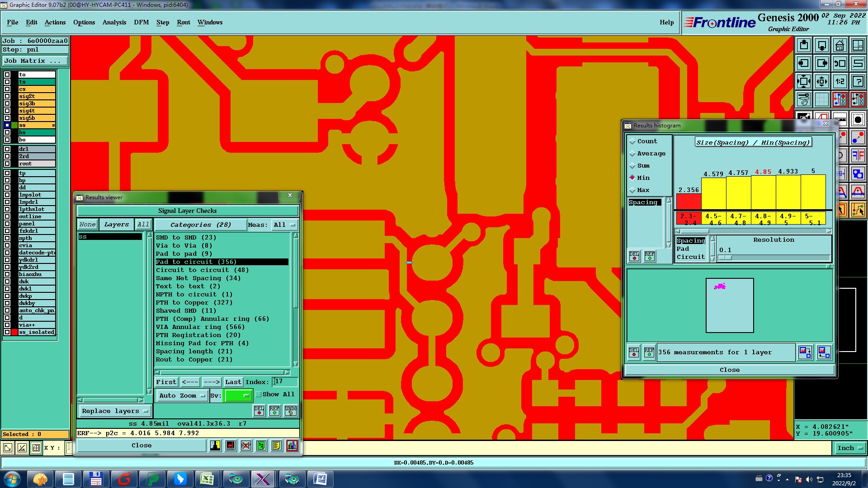Expand the Replace layers dropdown
868x488 pixels.
[115, 411]
